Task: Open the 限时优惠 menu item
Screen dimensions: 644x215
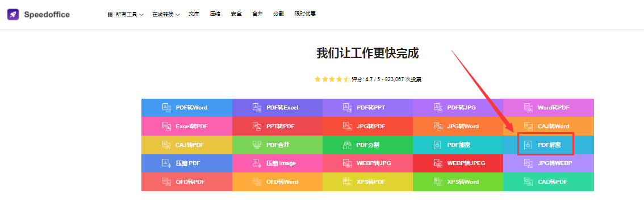Action: click(x=305, y=14)
